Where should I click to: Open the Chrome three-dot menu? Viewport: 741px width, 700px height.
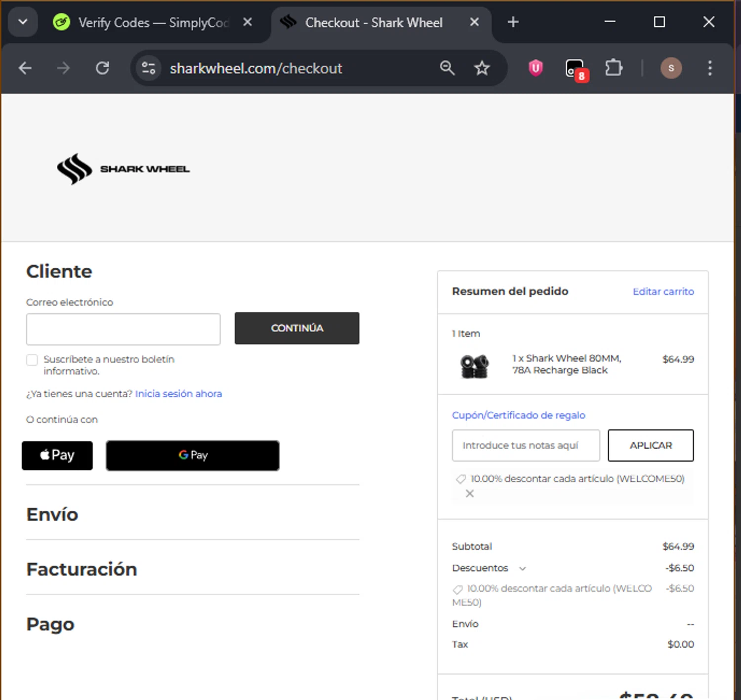(x=710, y=68)
